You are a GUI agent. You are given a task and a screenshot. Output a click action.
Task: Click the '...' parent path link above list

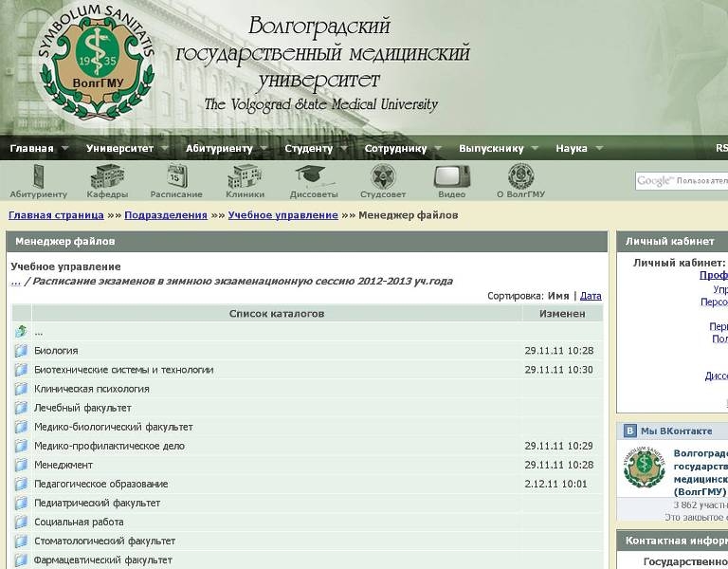16,282
